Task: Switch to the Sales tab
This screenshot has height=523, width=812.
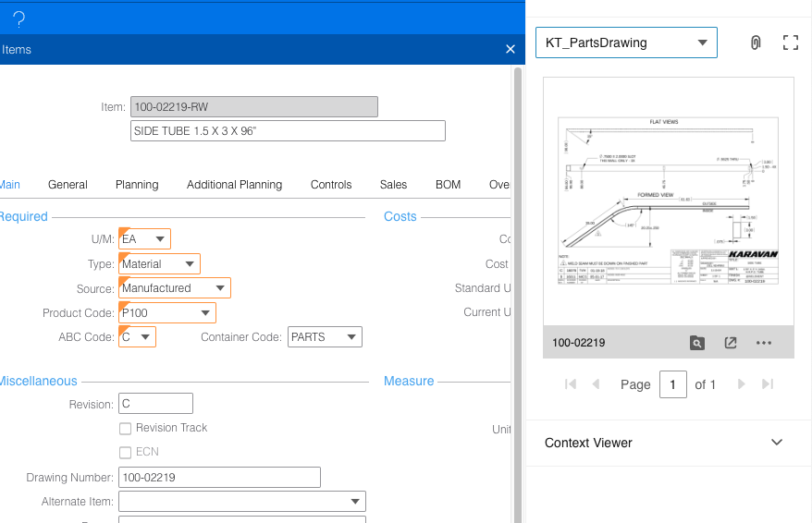Action: point(393,185)
